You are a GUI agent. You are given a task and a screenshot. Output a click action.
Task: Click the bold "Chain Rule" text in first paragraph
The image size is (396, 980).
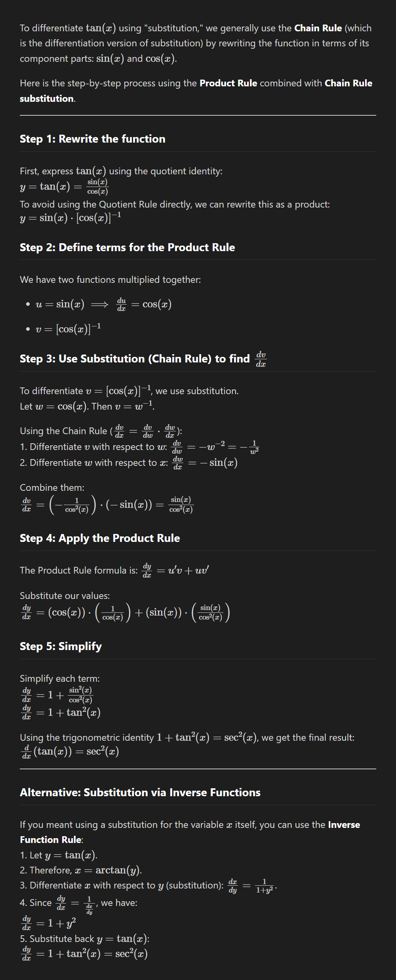tap(318, 29)
